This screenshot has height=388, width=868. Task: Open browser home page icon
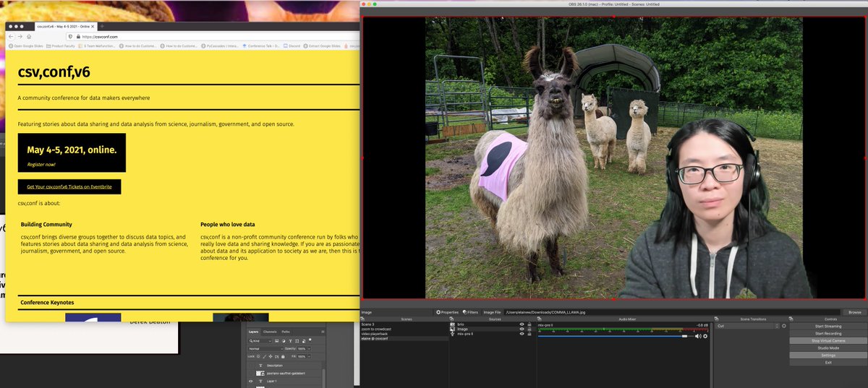pyautogui.click(x=29, y=36)
